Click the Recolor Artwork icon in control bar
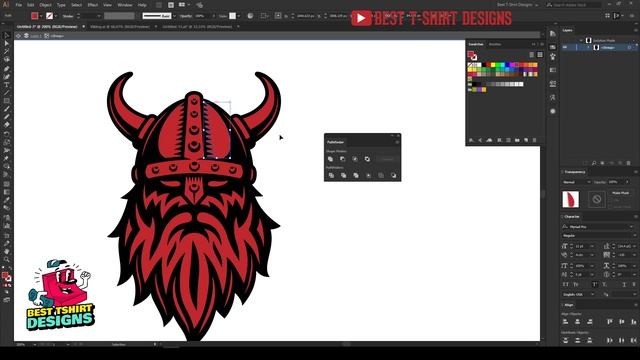 [x=250, y=16]
